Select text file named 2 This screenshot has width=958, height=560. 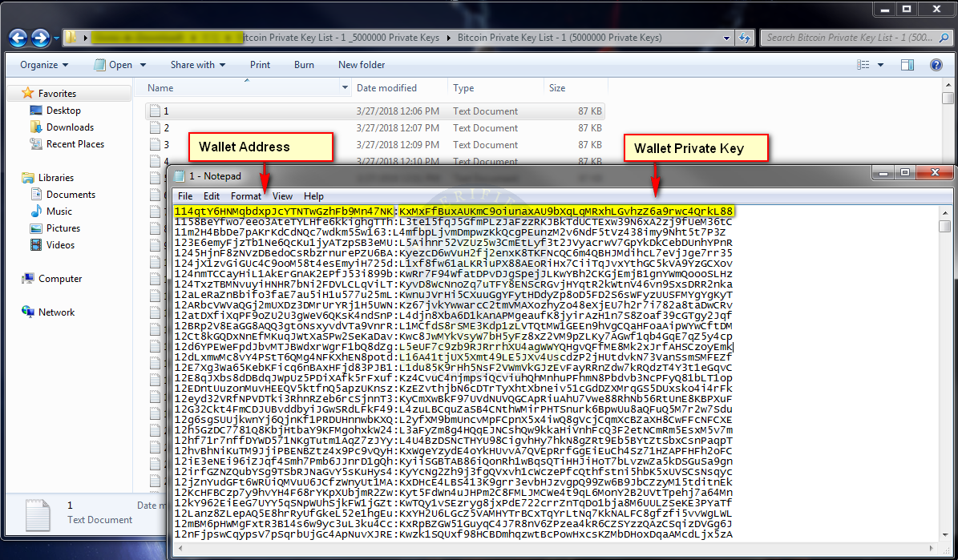pos(375,128)
